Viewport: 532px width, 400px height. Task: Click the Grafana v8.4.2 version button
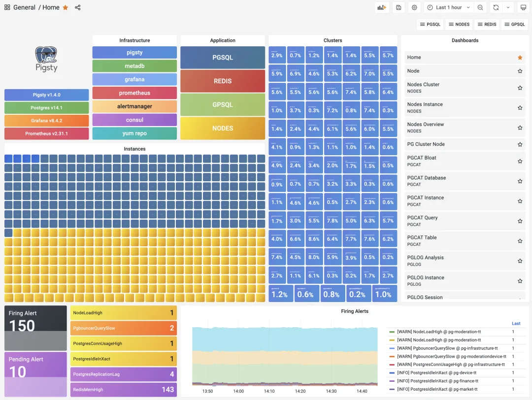46,121
